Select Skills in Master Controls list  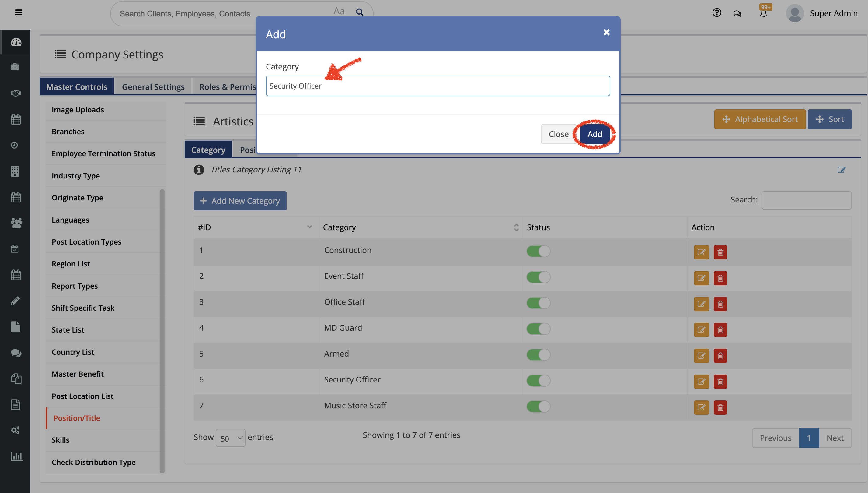[60, 440]
